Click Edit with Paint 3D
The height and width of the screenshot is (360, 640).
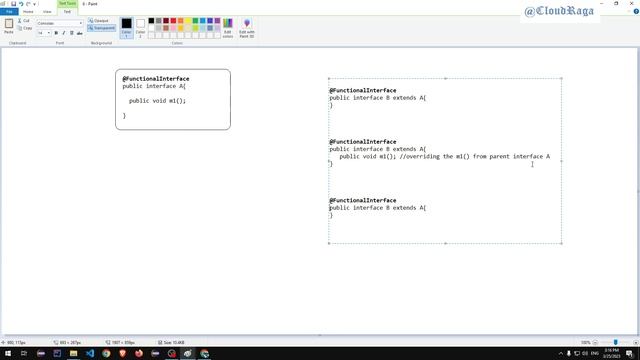tap(247, 28)
